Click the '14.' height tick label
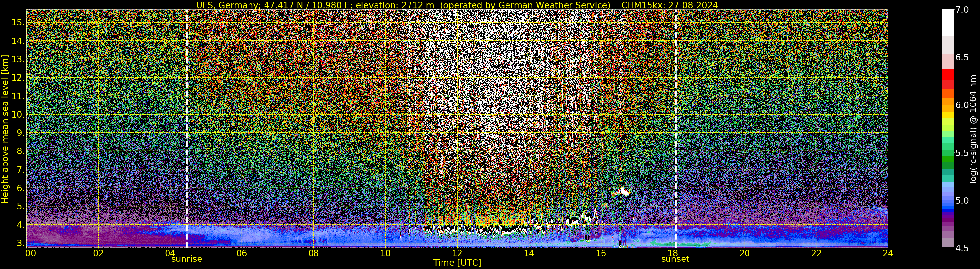 point(18,41)
